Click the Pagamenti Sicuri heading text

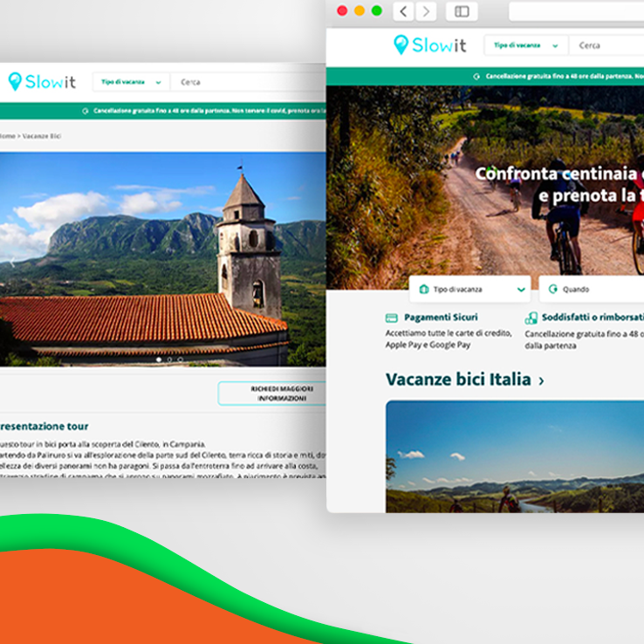[x=441, y=317]
